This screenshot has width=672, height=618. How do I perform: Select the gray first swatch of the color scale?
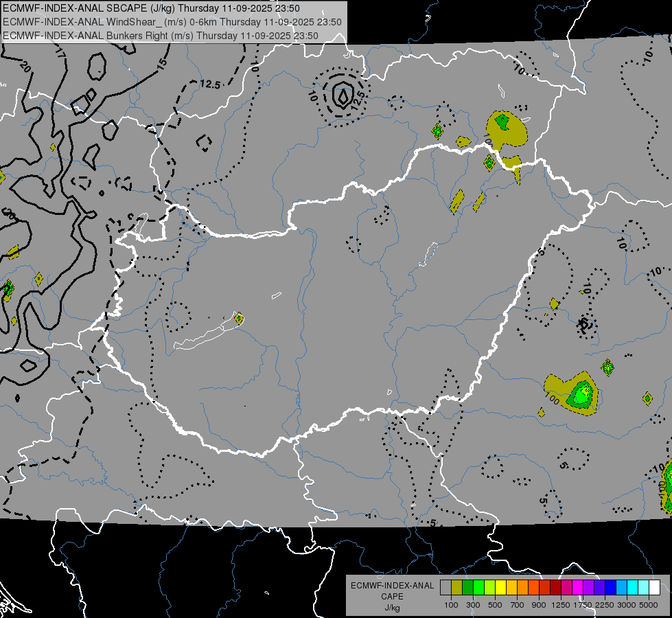click(445, 587)
